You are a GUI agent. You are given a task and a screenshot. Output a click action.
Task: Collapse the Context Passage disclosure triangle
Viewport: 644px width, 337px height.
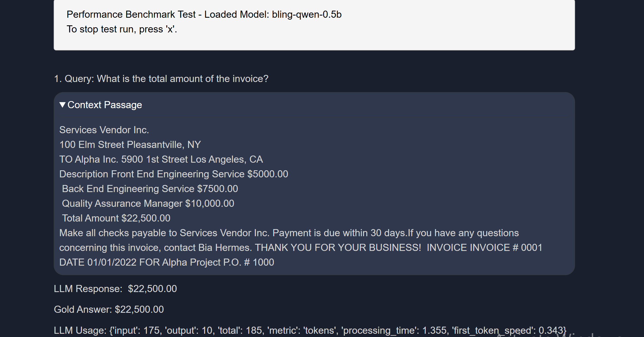tap(62, 105)
